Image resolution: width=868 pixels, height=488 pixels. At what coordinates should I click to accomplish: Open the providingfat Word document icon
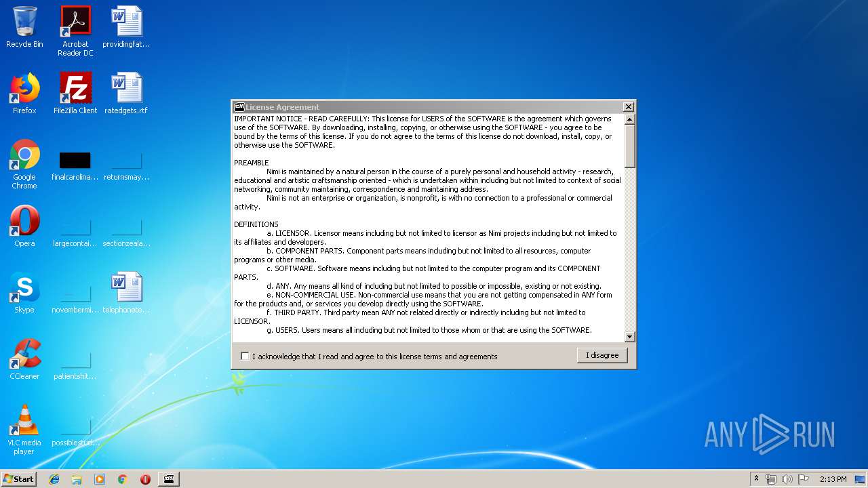[126, 27]
